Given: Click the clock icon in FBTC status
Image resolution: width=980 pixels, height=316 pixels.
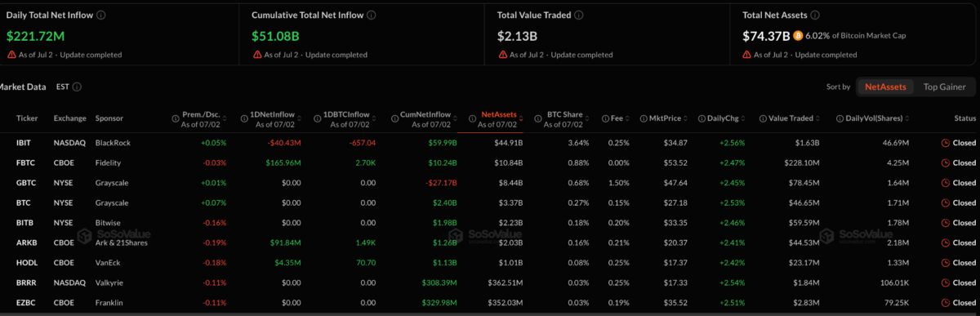Looking at the screenshot, I should pos(946,162).
